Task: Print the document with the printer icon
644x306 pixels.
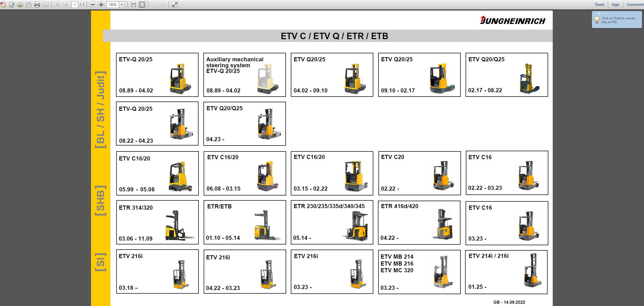Action: pyautogui.click(x=37, y=5)
